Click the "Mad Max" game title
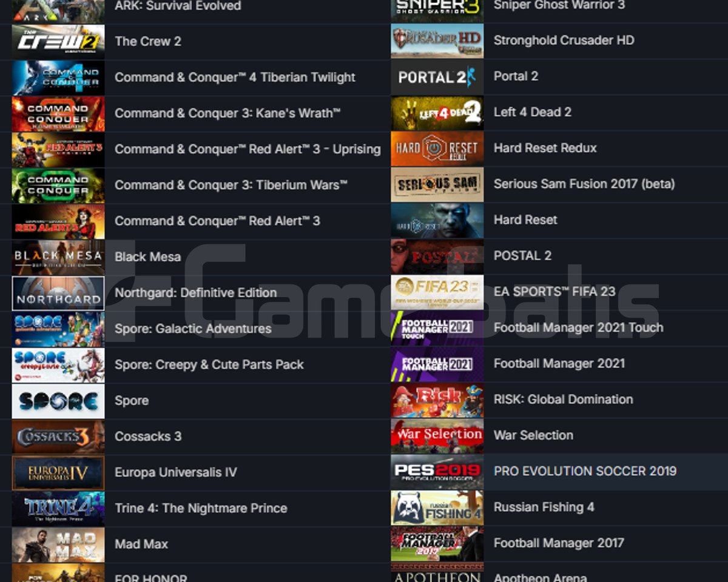The height and width of the screenshot is (582, 728). tap(141, 544)
